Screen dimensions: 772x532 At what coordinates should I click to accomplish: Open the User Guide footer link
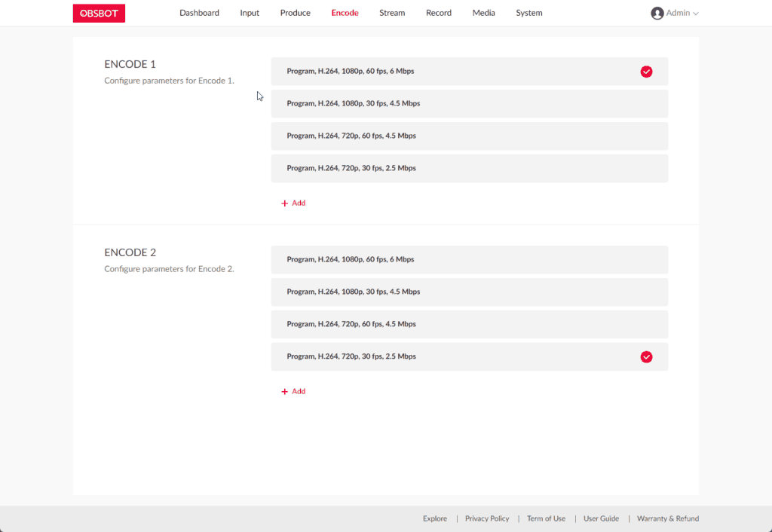(x=601, y=518)
